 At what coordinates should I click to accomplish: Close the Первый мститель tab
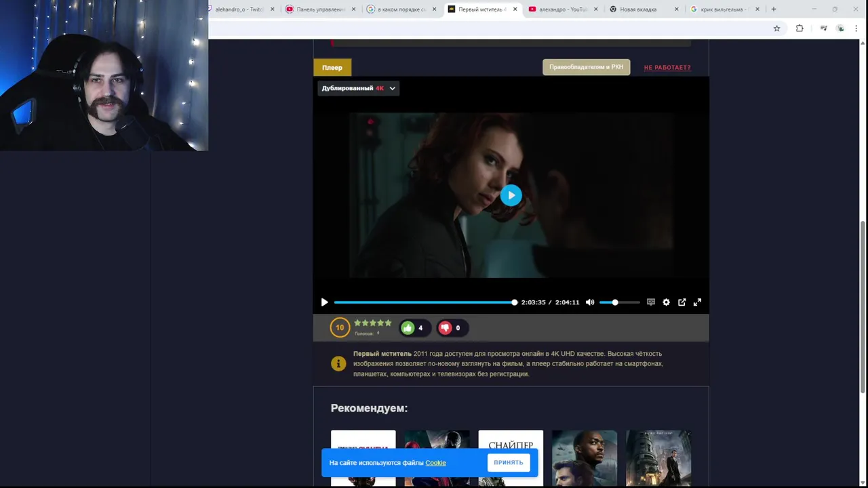515,9
